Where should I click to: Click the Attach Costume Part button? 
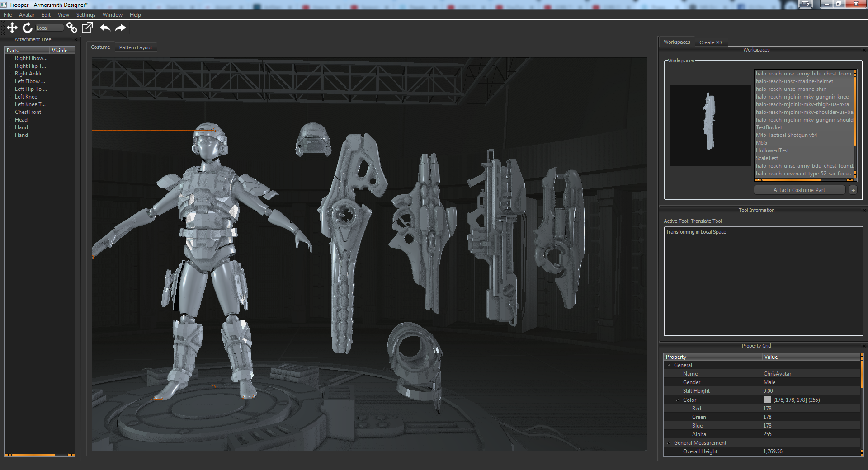[x=799, y=190]
